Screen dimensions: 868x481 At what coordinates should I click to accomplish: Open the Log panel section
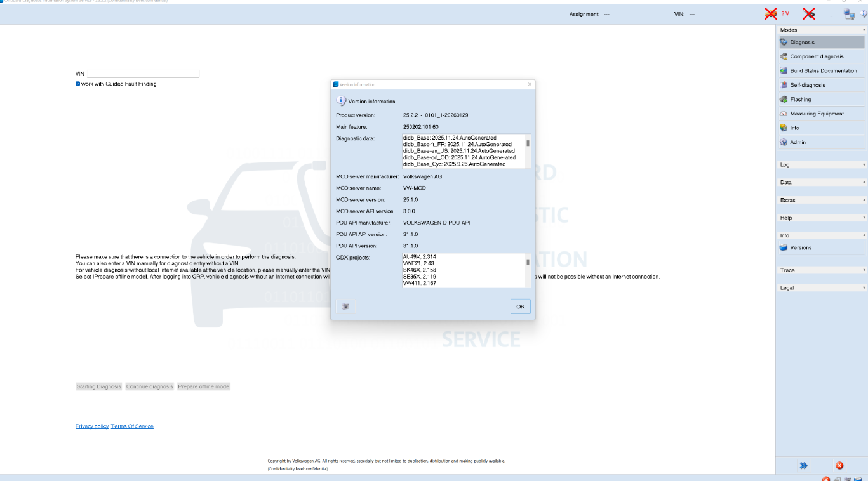(785, 164)
